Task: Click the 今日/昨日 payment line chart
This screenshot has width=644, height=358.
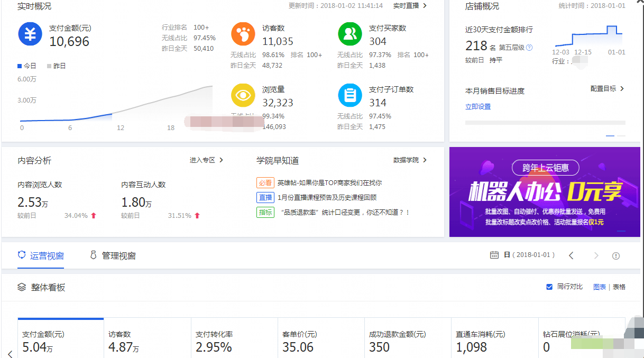Action: click(x=115, y=103)
